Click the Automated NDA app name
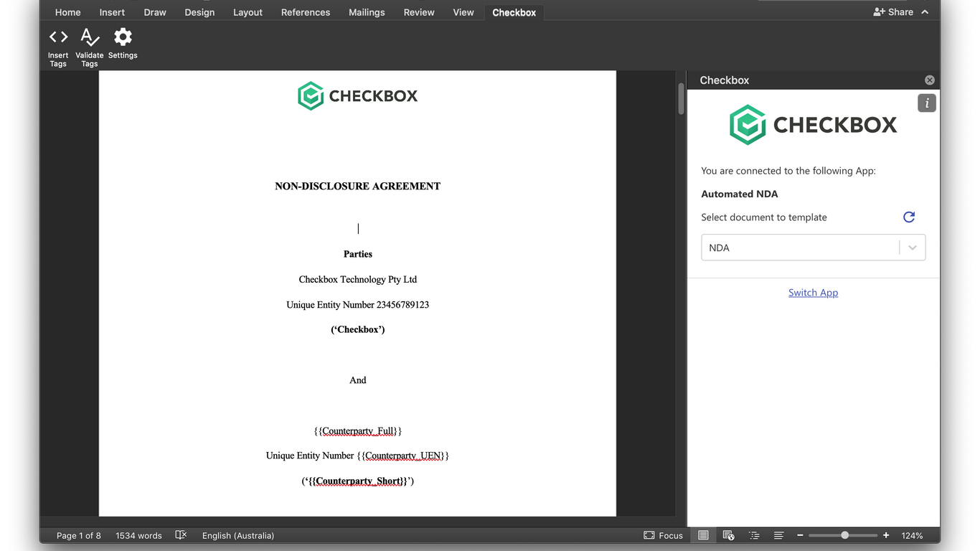This screenshot has height=551, width=980. point(740,194)
